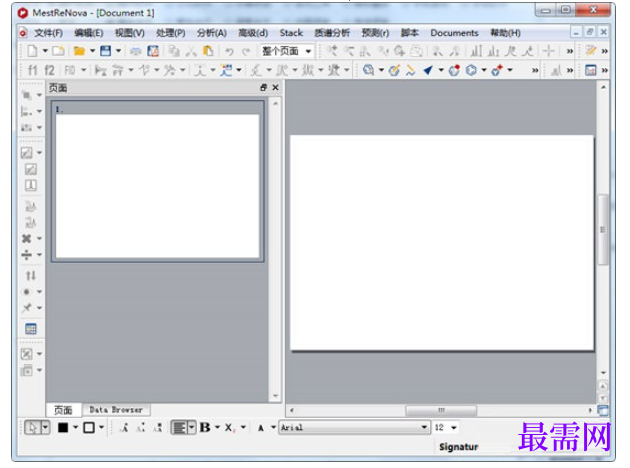Screen dimensions: 630x468
Task: Open the 视图(V) menu
Action: (x=130, y=33)
